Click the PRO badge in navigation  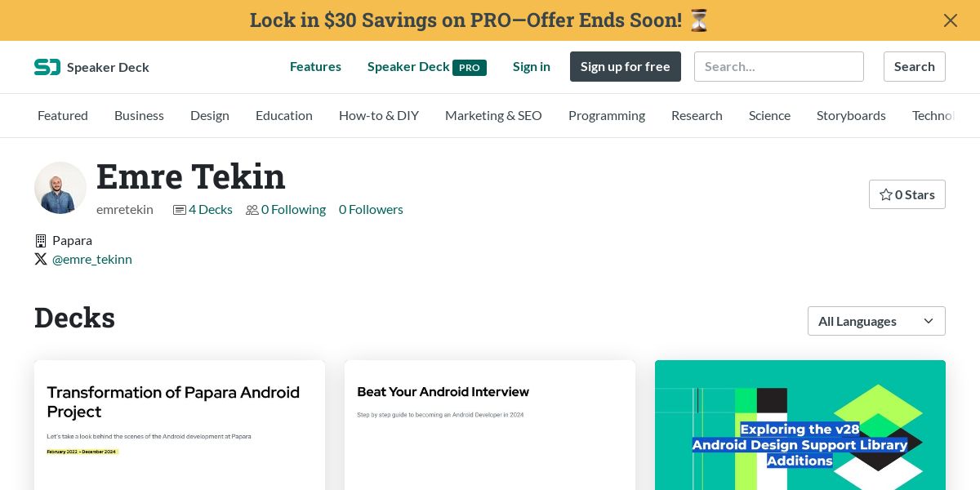point(470,68)
